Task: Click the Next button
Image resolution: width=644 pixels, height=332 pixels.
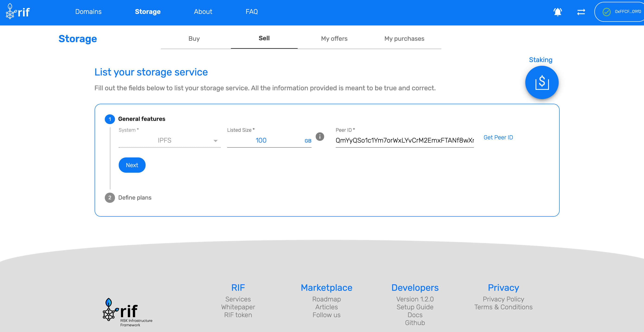Action: 132,165
